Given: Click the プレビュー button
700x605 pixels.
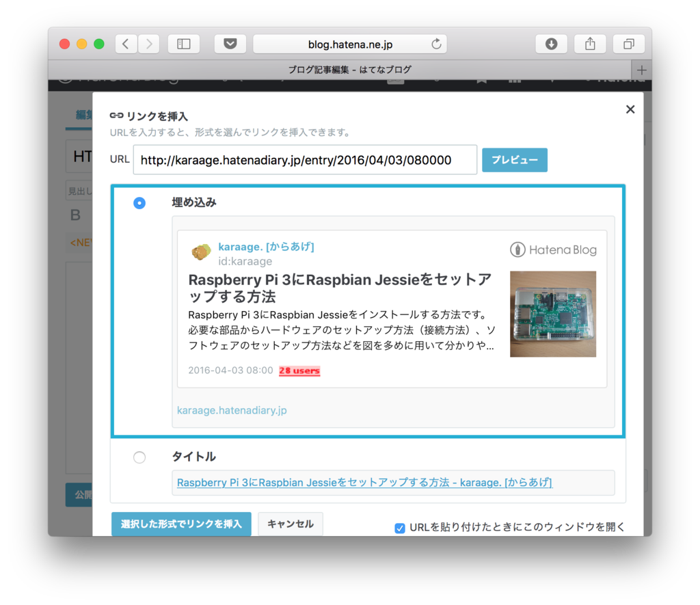Looking at the screenshot, I should click(515, 159).
